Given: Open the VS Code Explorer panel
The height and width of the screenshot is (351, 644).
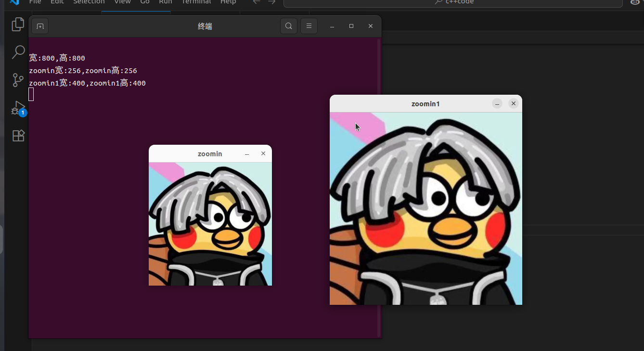Looking at the screenshot, I should pyautogui.click(x=18, y=24).
